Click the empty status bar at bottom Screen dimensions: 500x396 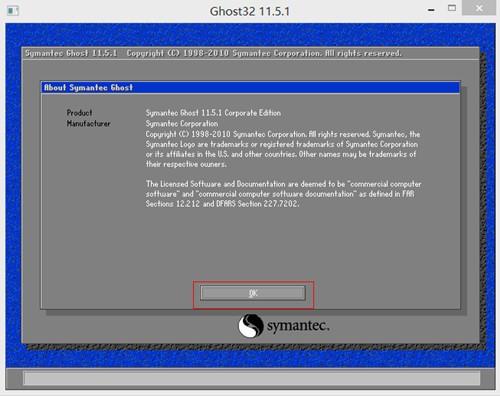pyautogui.click(x=252, y=378)
